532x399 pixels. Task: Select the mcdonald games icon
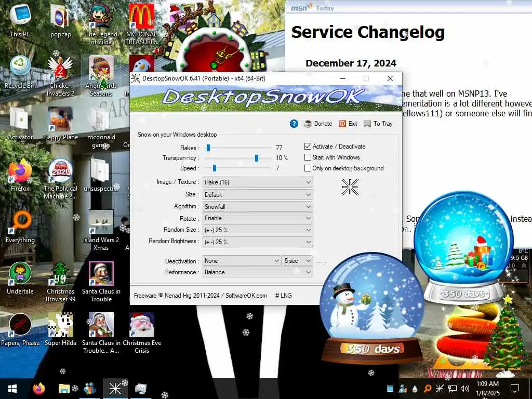tap(101, 127)
